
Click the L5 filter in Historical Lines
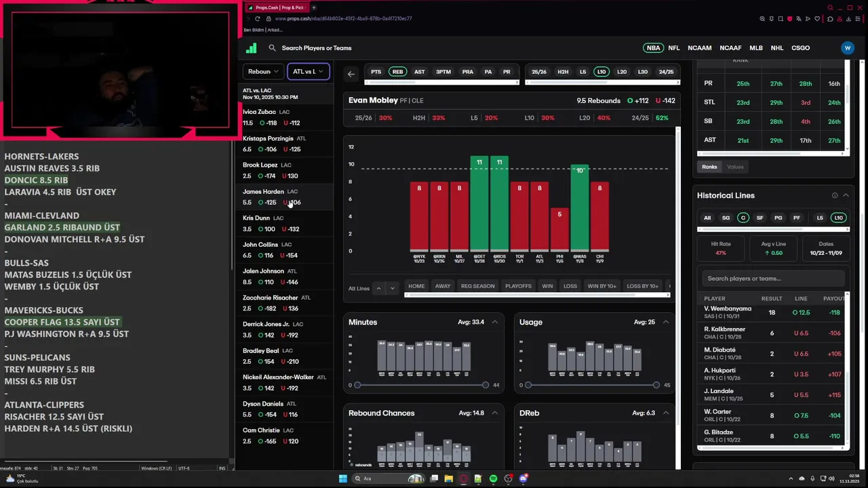[820, 218]
